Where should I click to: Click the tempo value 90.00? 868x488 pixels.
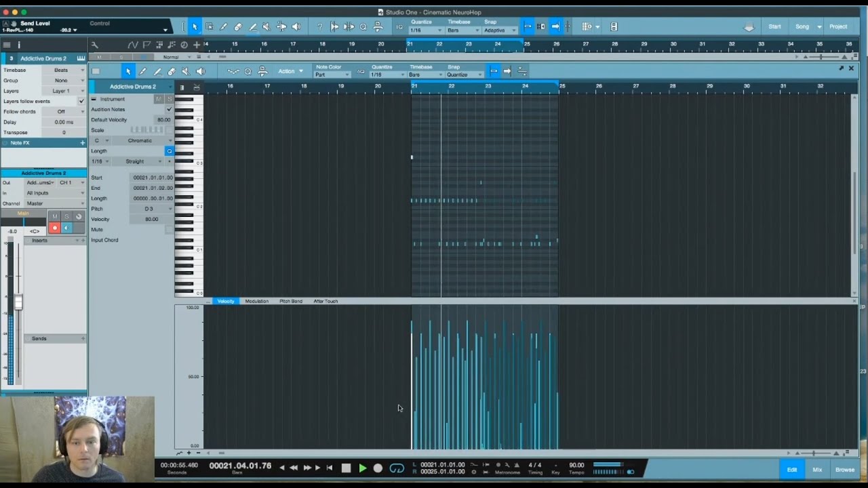576,465
